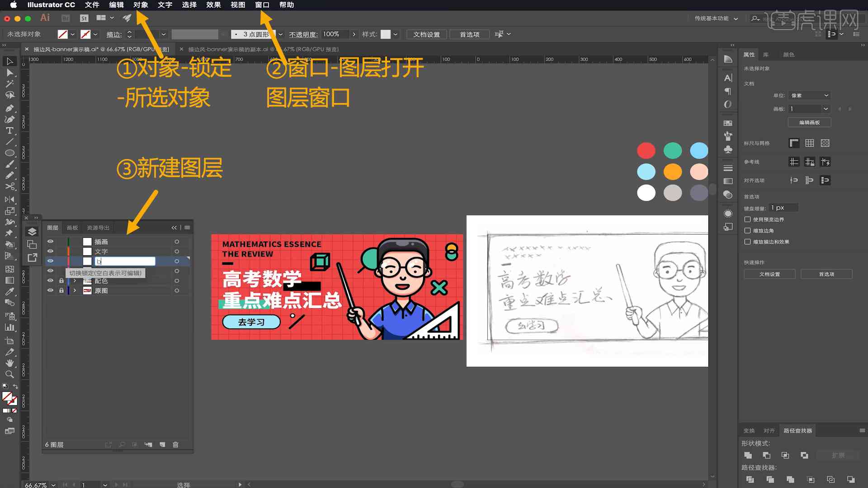Click 文档设置 button in Properties panel
The height and width of the screenshot is (488, 868).
pos(770,274)
